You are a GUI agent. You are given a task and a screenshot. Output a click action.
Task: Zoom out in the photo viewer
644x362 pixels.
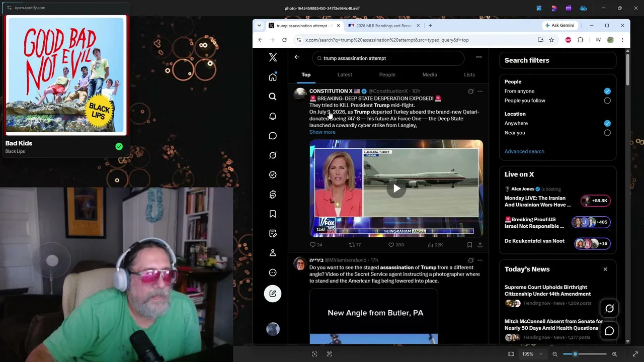[x=555, y=354]
